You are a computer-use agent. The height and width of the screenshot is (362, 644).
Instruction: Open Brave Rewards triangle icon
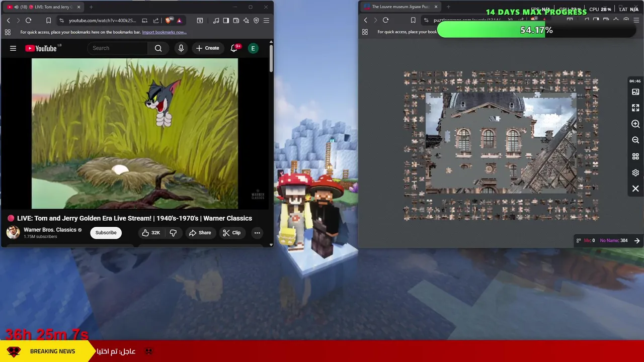(x=179, y=21)
